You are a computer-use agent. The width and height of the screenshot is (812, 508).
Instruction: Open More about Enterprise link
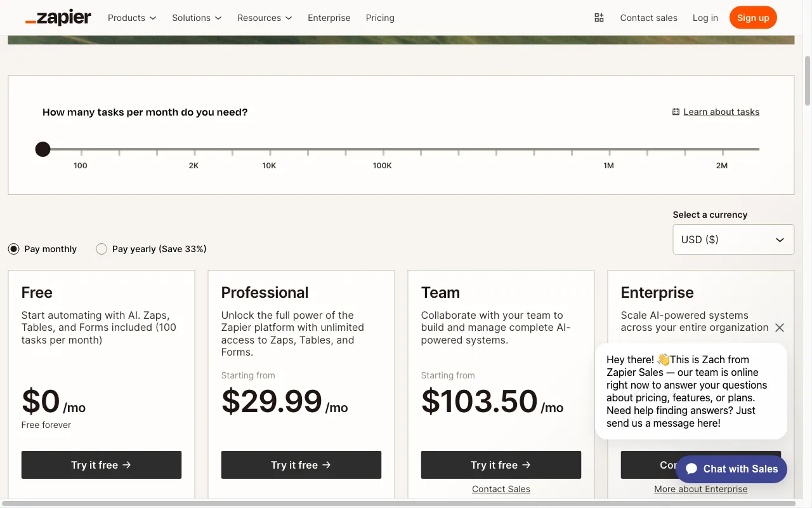coord(701,489)
